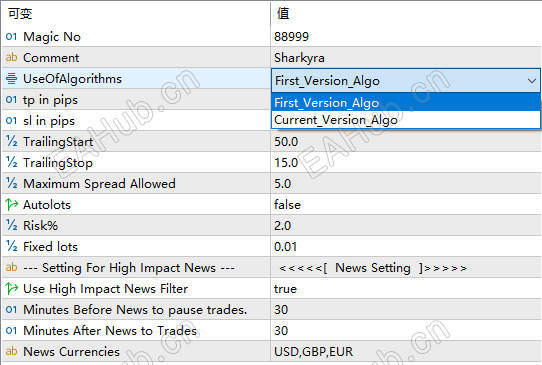Select the Minutes Before News value 30
The height and width of the screenshot is (365, 542).
[281, 310]
